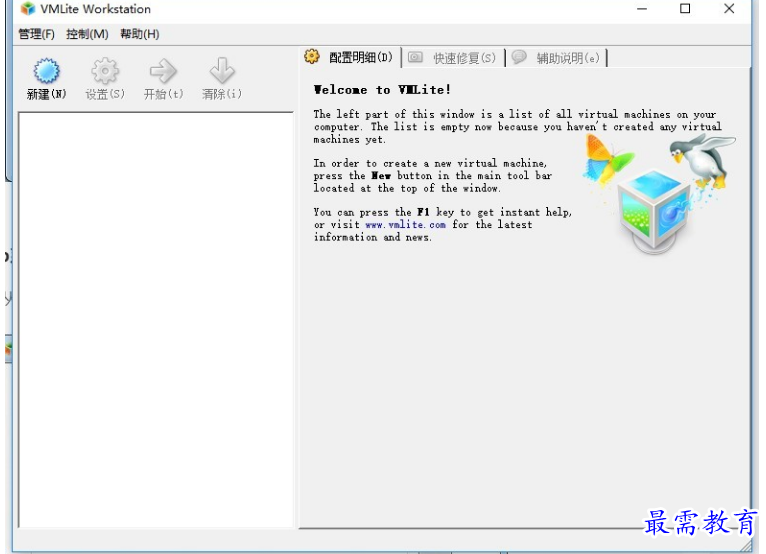766x554 pixels.
Task: Open the 帮助(H) menu
Action: point(140,34)
